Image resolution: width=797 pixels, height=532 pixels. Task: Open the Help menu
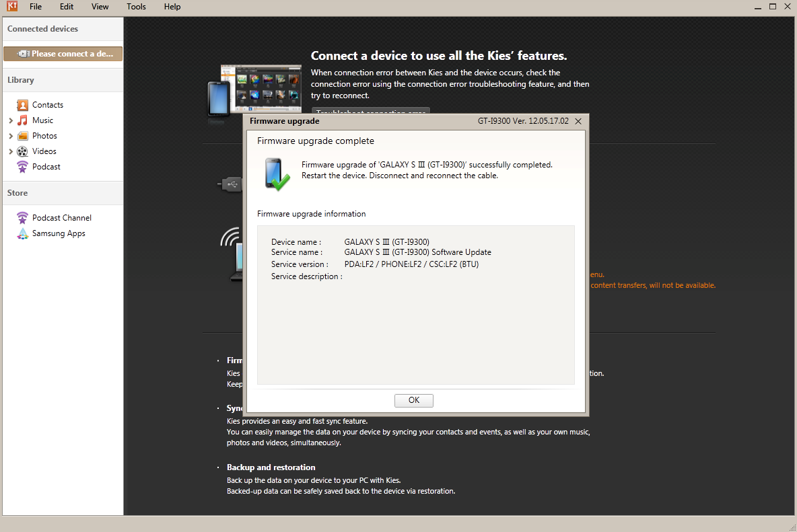(172, 7)
